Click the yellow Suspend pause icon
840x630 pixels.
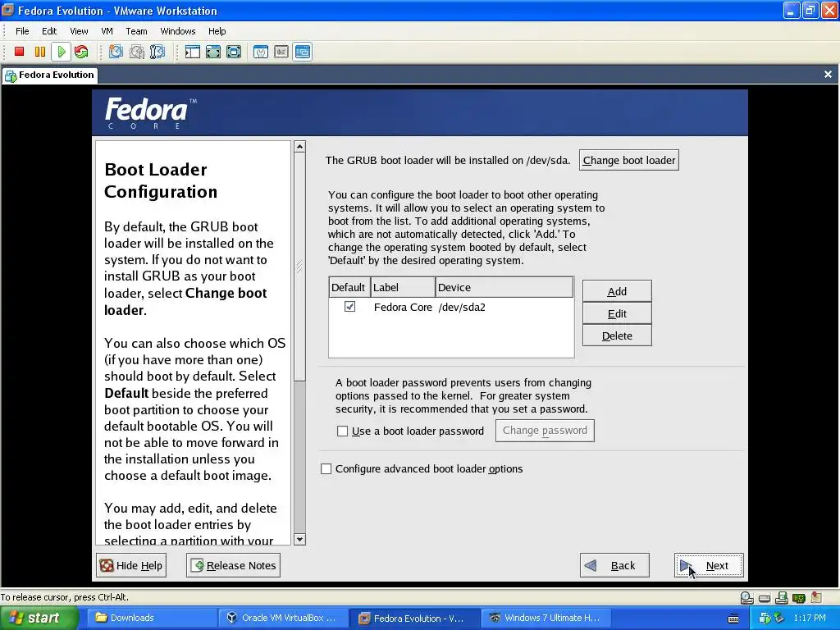(x=40, y=52)
